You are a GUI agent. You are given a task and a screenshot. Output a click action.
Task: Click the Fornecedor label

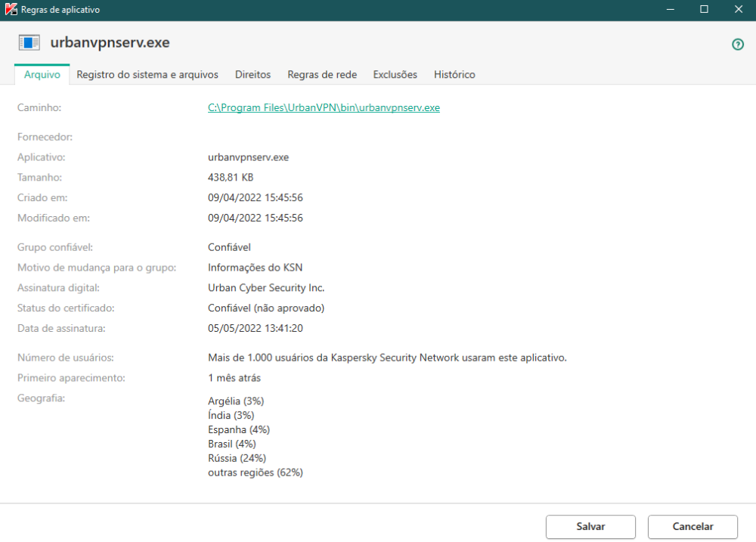coord(45,137)
